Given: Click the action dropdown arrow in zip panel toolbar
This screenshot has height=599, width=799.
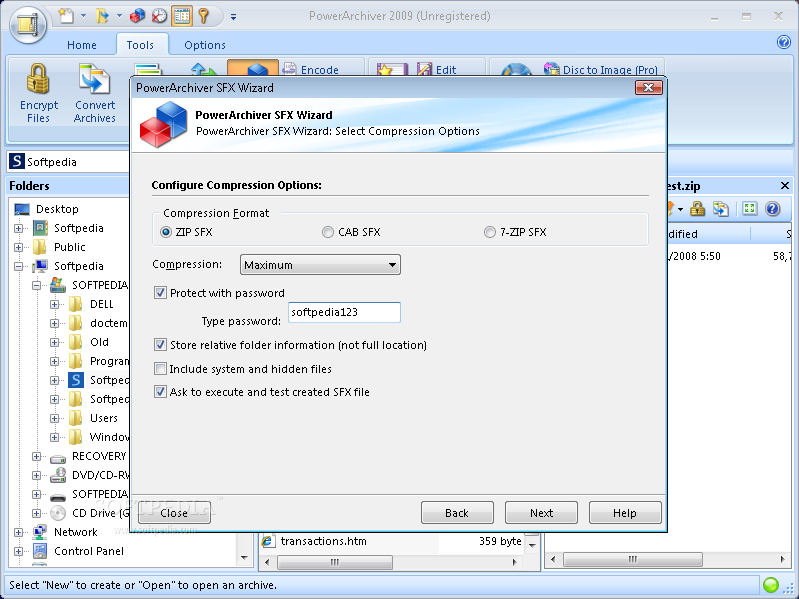Looking at the screenshot, I should (x=680, y=209).
